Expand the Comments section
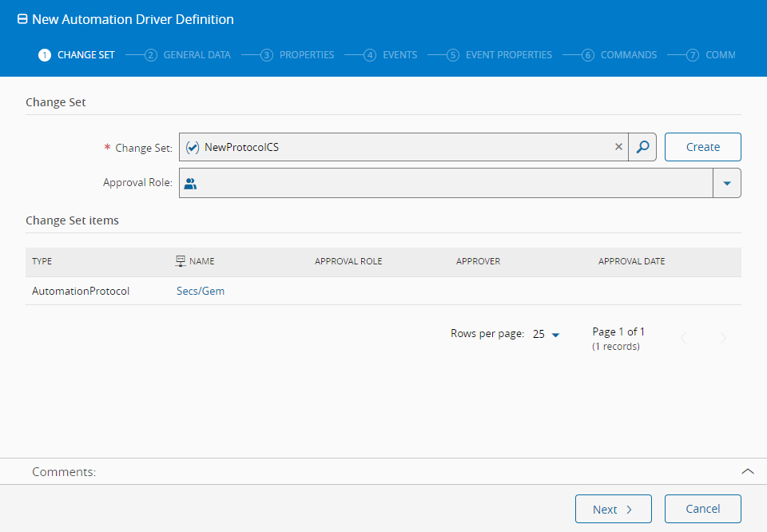Screen dimensions: 767x532 [747, 471]
